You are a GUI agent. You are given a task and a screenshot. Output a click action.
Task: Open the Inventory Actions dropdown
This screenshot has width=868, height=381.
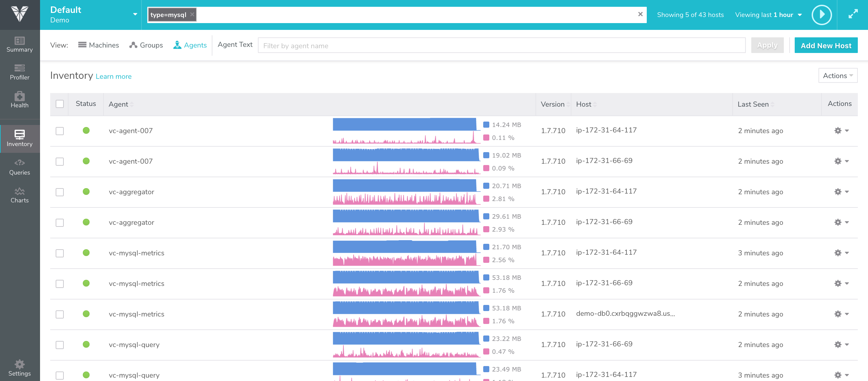click(837, 76)
